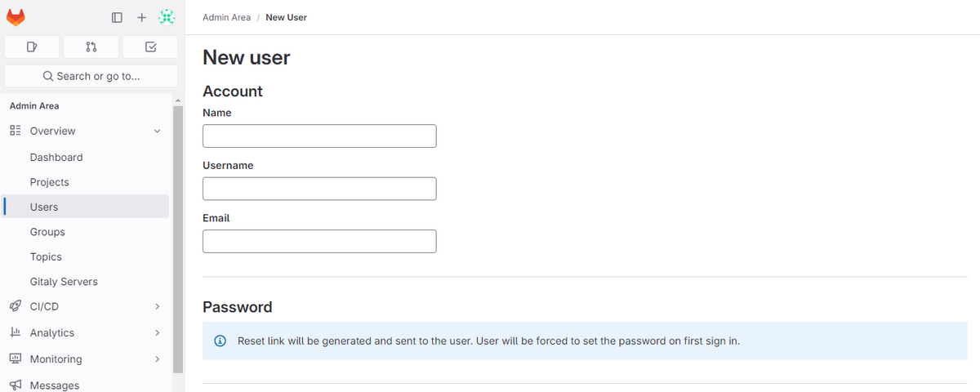Viewport: 980px width, 392px height.
Task: Open merge requests icon button
Action: click(x=91, y=47)
